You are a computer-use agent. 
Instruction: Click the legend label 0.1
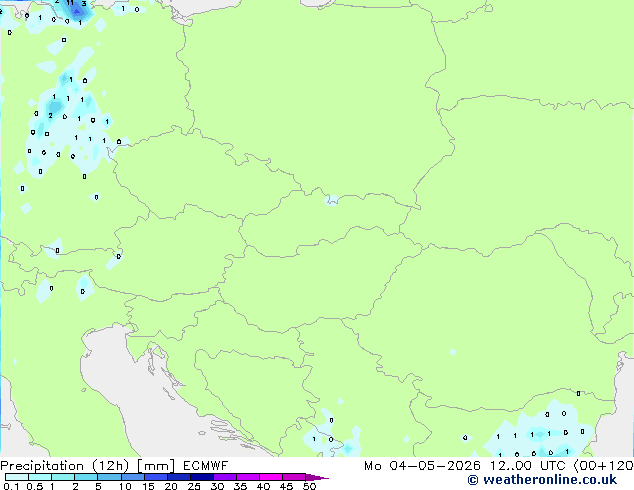[x=11, y=486]
